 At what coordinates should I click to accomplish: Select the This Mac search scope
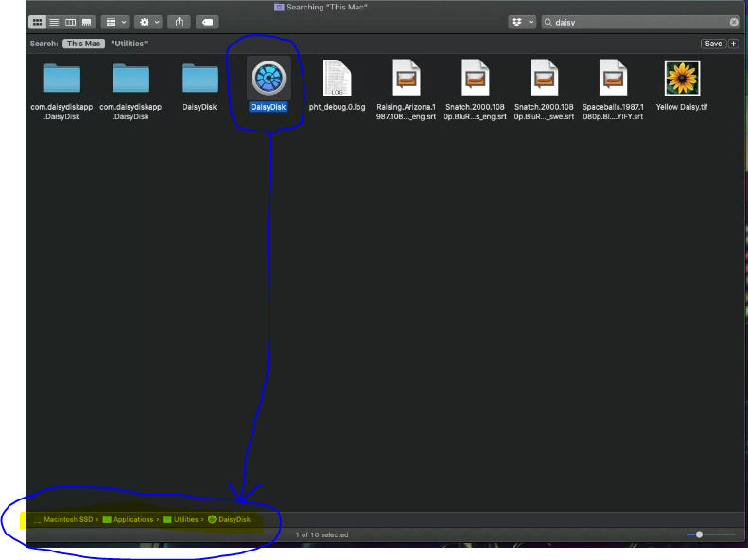pyautogui.click(x=83, y=44)
